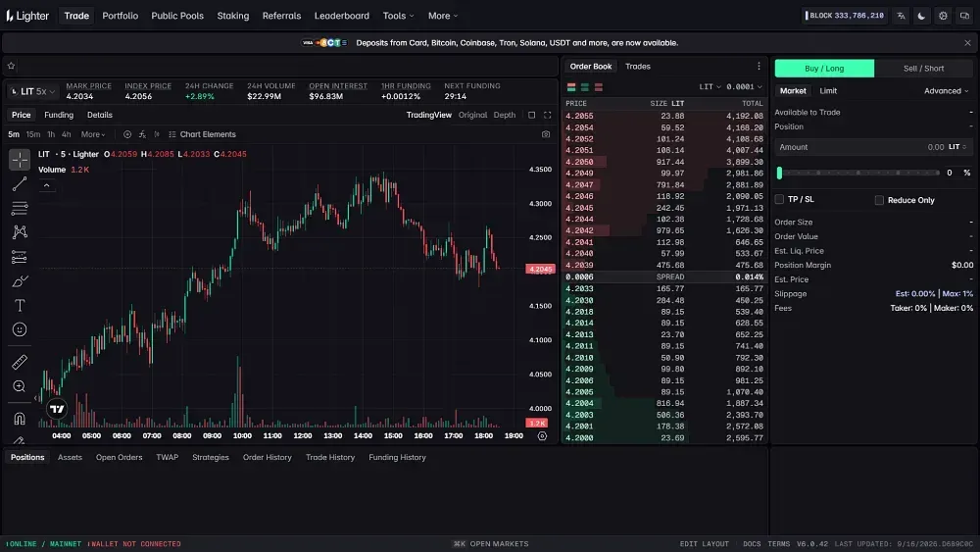Open the Advanced order types dropdown
Screen dimensions: 980x552
947,90
